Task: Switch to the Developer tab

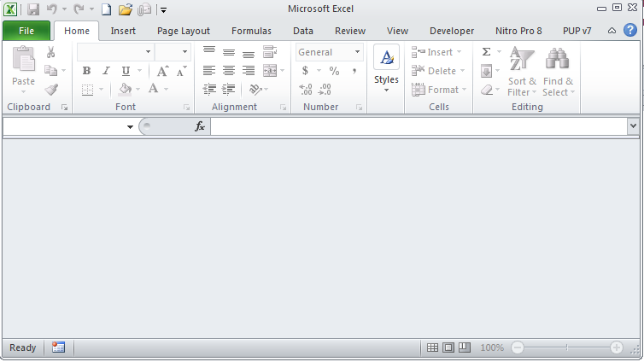Action: click(x=452, y=31)
